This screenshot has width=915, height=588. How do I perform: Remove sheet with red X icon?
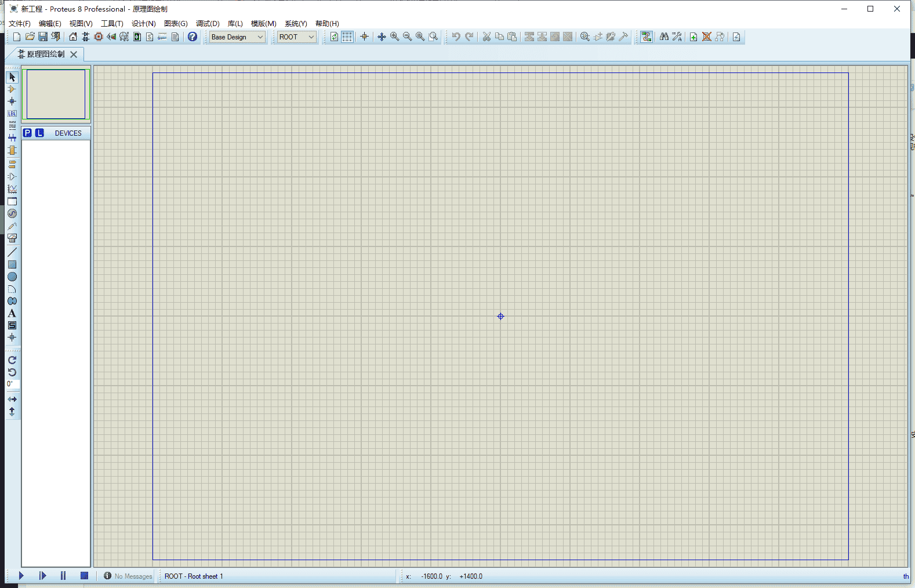pos(707,37)
